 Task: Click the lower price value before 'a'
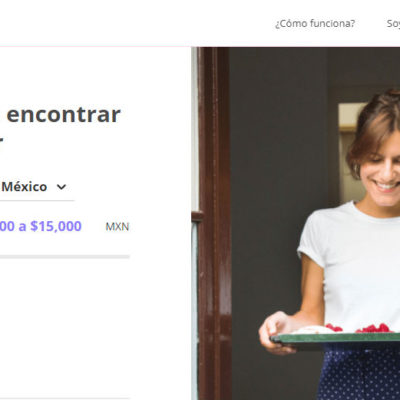click(7, 226)
